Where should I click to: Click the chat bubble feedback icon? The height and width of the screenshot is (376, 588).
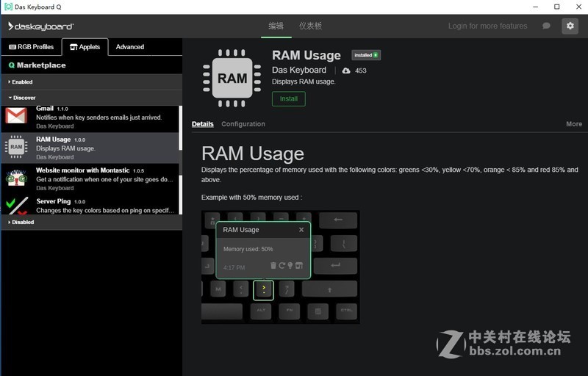point(546,26)
